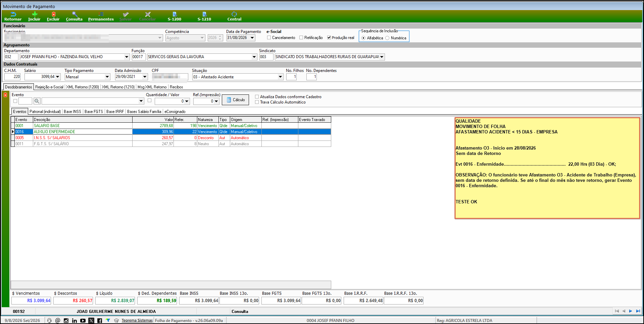The height and width of the screenshot is (324, 644).
Task: Click the event search magnifier icon
Action: [37, 101]
